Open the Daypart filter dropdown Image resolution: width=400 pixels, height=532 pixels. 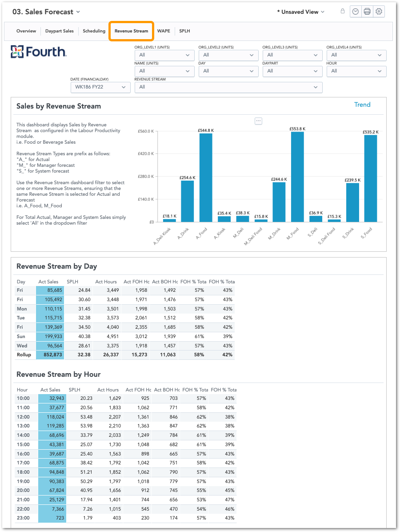coord(292,71)
